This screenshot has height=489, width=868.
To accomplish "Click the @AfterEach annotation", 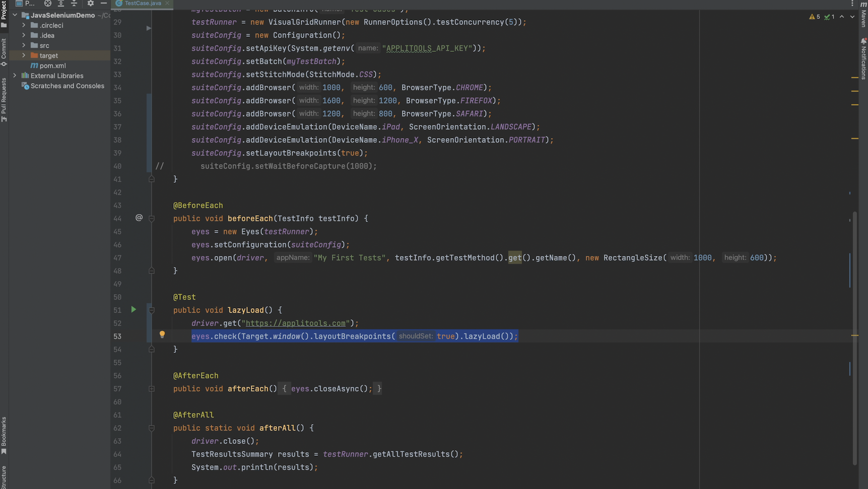I will tap(196, 376).
